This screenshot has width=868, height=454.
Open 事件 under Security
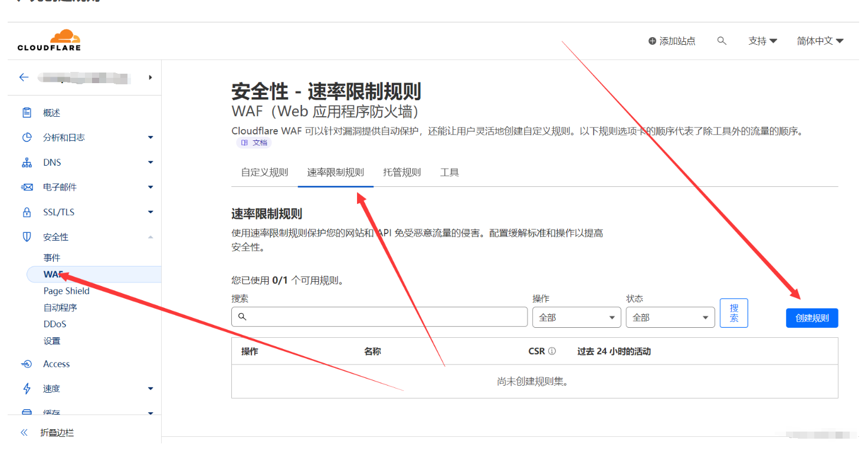coord(52,258)
